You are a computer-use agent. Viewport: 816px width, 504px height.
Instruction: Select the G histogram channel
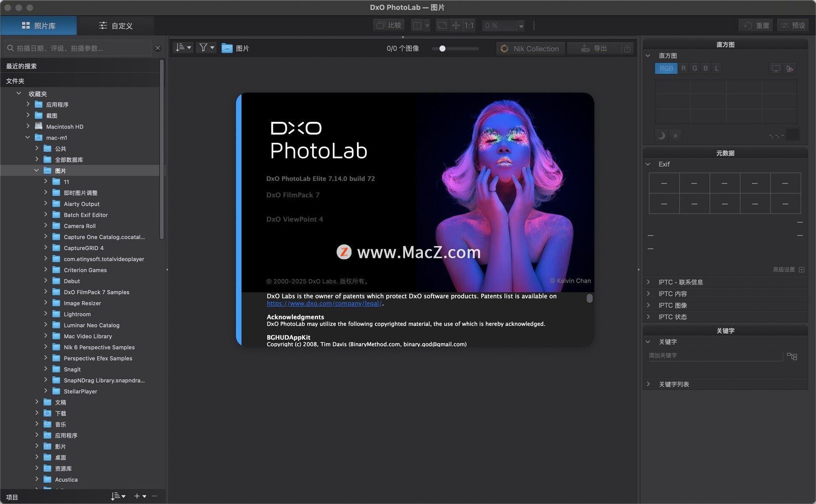[x=694, y=68]
